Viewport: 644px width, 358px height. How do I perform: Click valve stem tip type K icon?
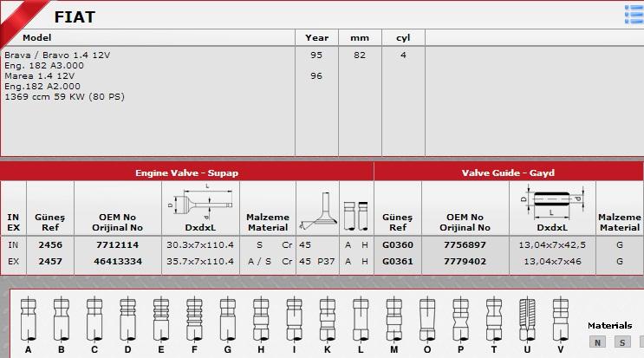click(x=328, y=319)
